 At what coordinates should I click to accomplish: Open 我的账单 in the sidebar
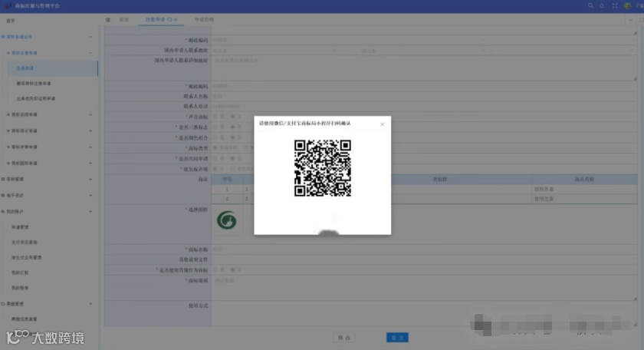(20, 288)
